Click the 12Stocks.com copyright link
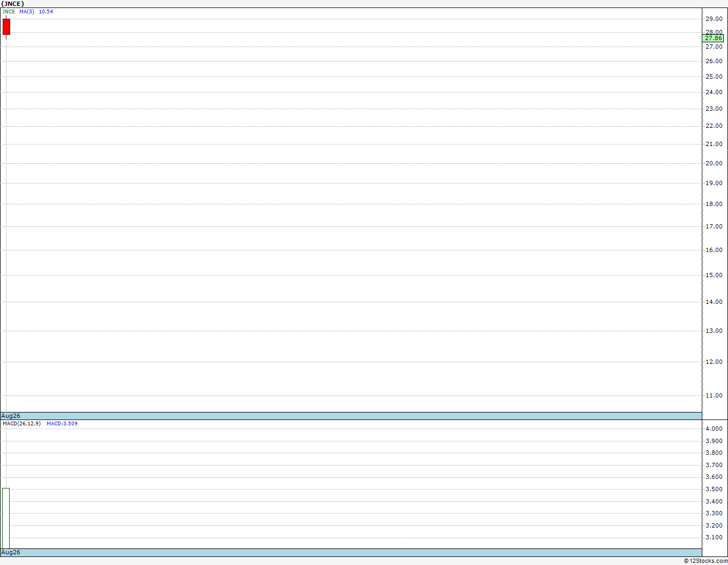The width and height of the screenshot is (728, 565). click(706, 561)
